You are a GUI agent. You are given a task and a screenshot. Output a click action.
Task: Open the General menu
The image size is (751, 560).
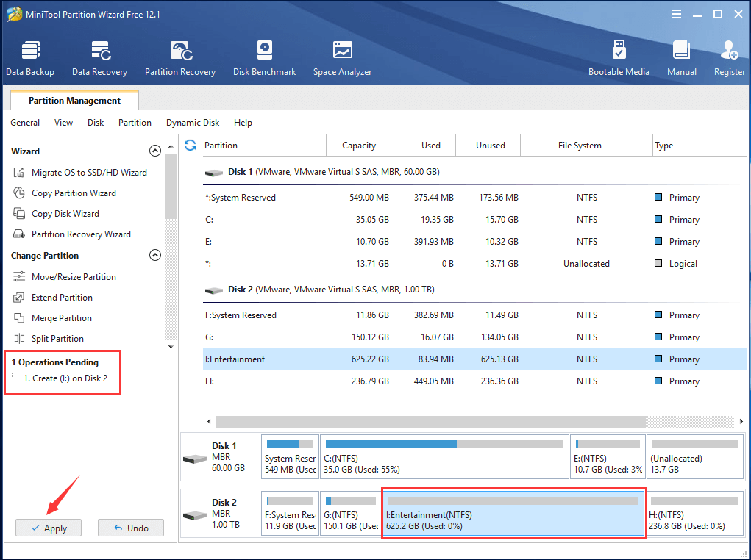point(25,123)
